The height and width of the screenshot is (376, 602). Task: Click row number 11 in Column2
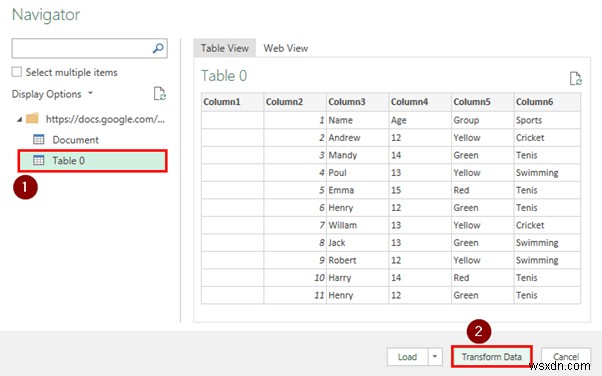[x=295, y=295]
